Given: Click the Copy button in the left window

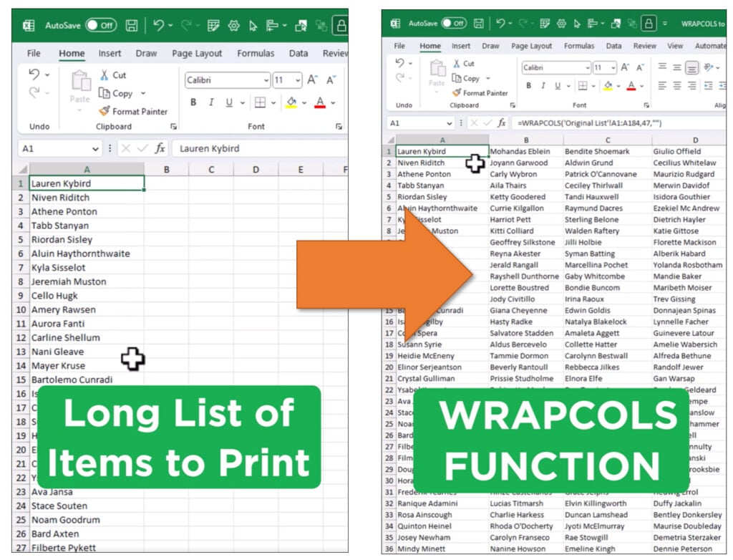Looking at the screenshot, I should [x=116, y=93].
